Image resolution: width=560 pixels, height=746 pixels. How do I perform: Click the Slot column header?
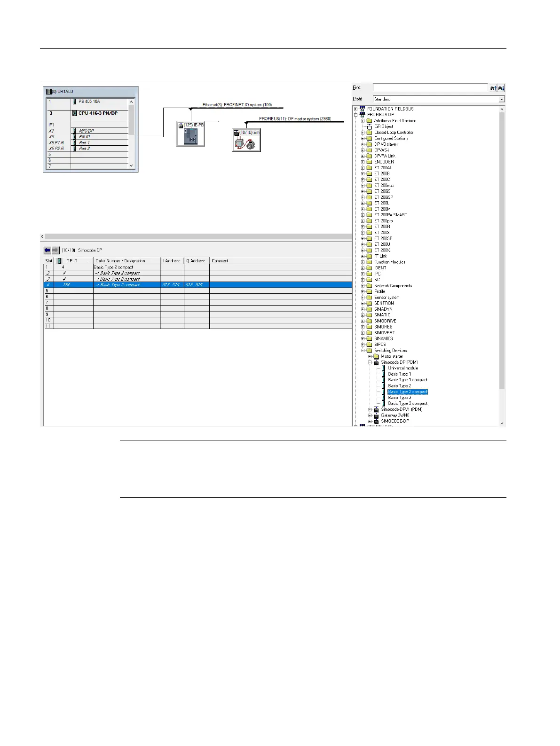[x=49, y=260]
